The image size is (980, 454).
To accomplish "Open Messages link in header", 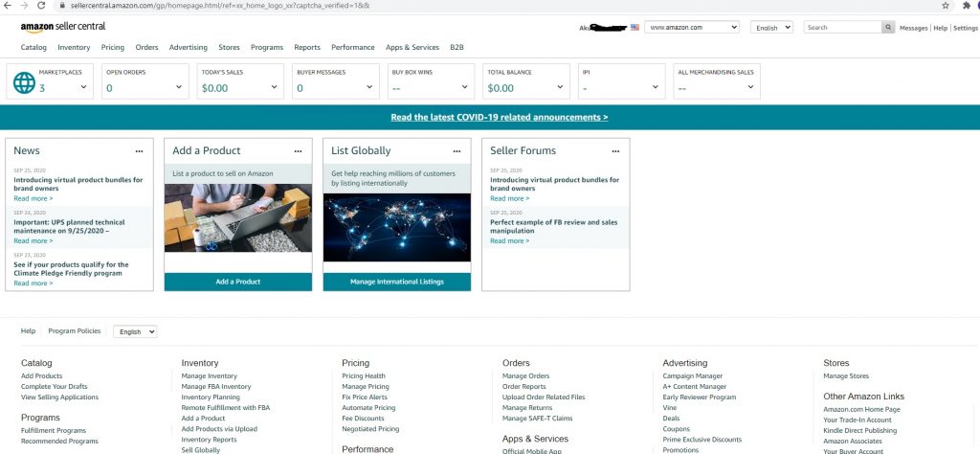I will pyautogui.click(x=913, y=28).
